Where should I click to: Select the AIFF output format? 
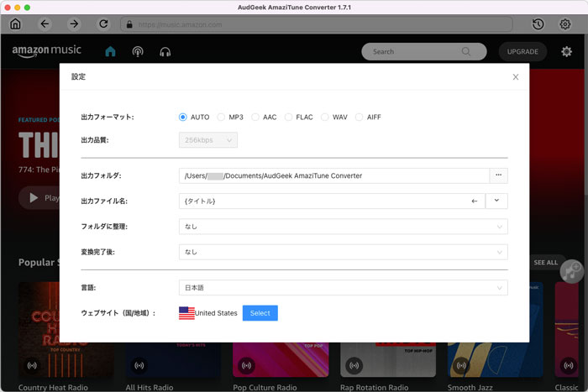click(x=359, y=118)
